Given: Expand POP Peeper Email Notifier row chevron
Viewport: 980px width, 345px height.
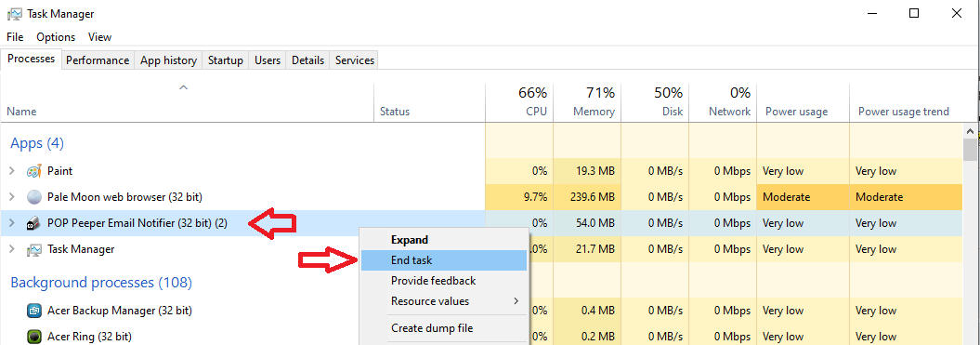Looking at the screenshot, I should pyautogui.click(x=12, y=223).
